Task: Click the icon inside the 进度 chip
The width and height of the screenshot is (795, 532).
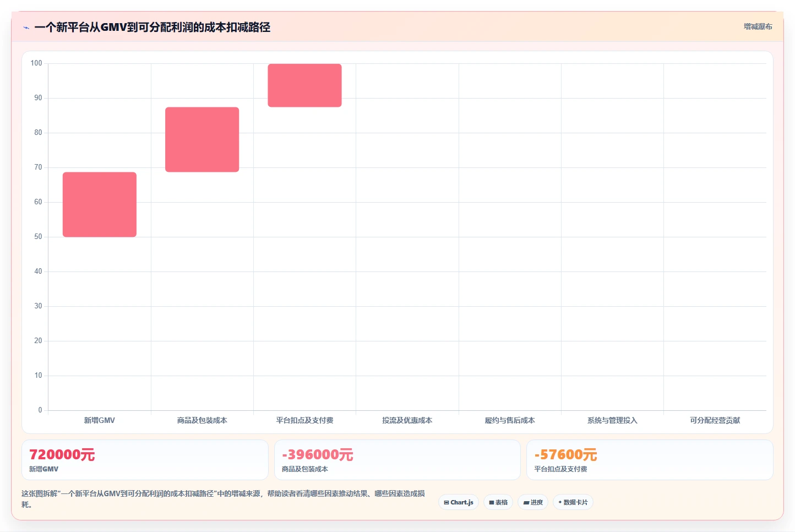Action: [526, 502]
